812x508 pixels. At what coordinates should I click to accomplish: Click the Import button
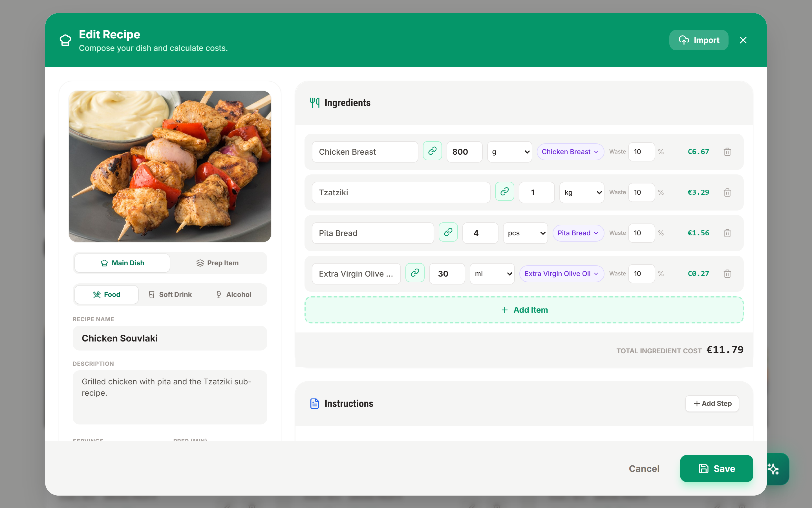pyautogui.click(x=699, y=40)
